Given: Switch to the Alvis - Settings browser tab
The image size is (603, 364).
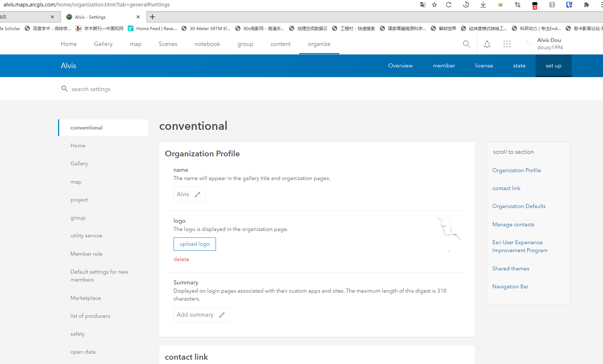Looking at the screenshot, I should [x=91, y=17].
